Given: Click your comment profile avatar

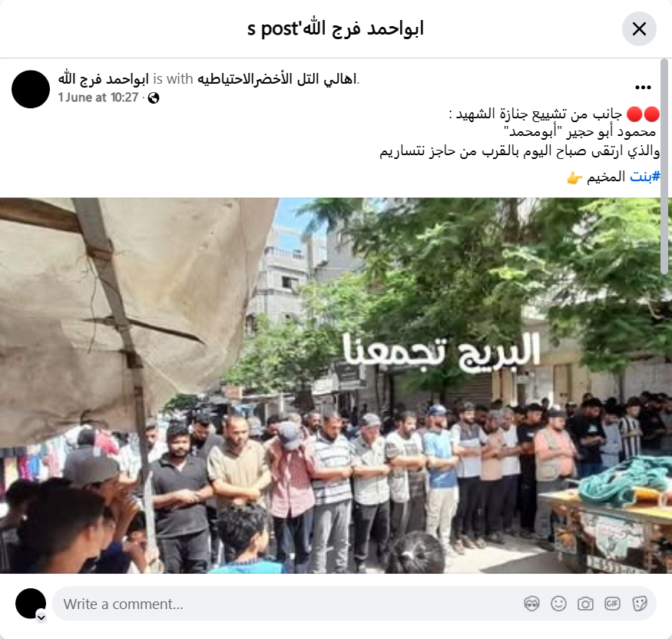Looking at the screenshot, I should click(31, 604).
